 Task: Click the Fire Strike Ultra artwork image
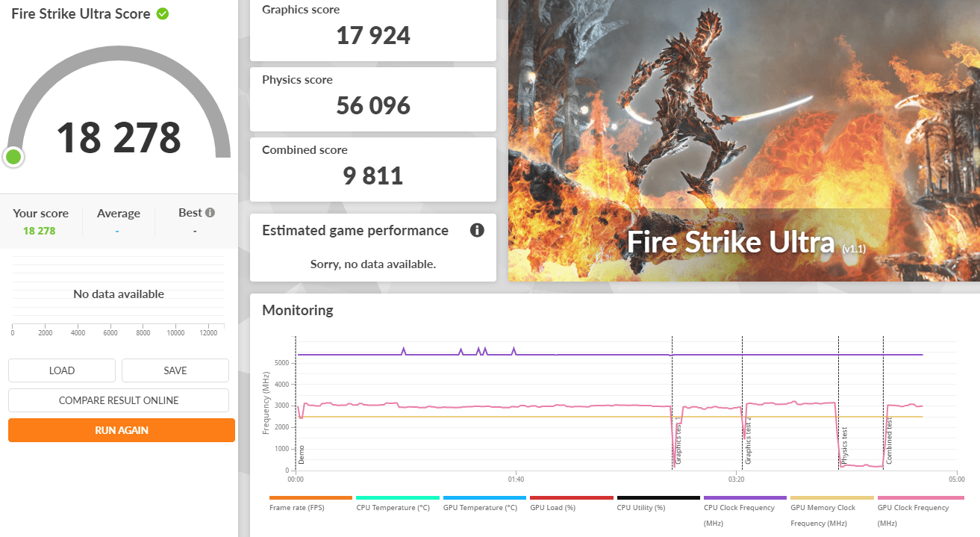744,140
